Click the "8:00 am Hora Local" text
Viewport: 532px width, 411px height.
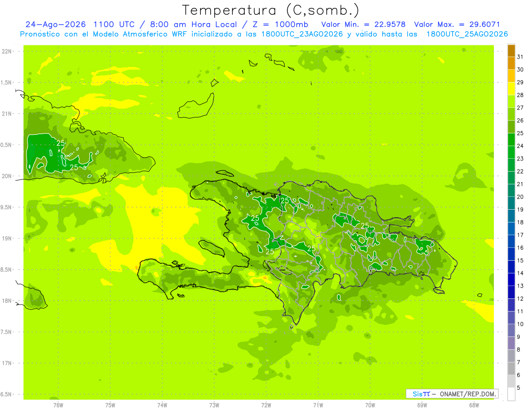(x=199, y=24)
